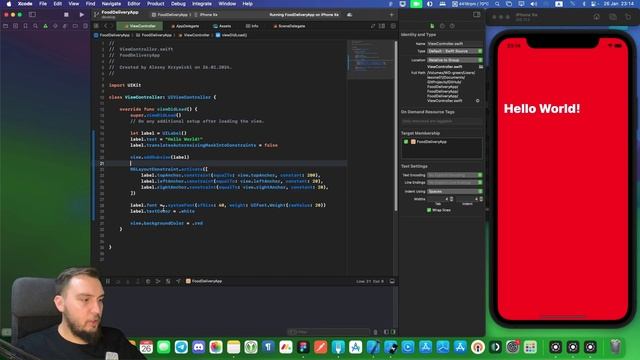Open the Type Default Swift Source dropdown
Viewport: 640px width, 360px height.
(x=455, y=51)
